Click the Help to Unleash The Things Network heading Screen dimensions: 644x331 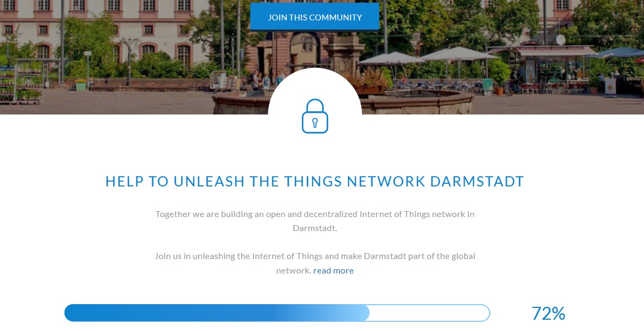coord(315,182)
